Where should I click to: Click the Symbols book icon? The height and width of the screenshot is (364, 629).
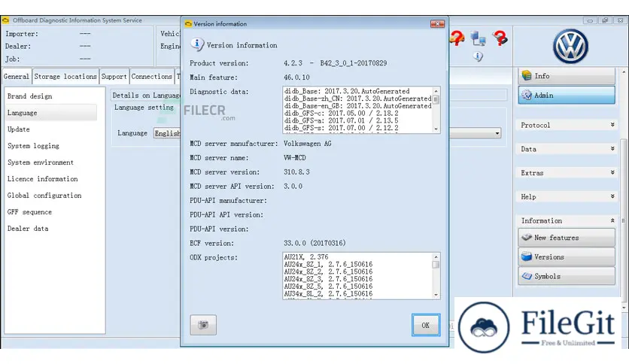[x=527, y=276]
